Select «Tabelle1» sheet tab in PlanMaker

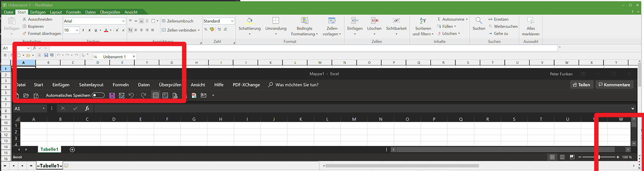tap(49, 166)
